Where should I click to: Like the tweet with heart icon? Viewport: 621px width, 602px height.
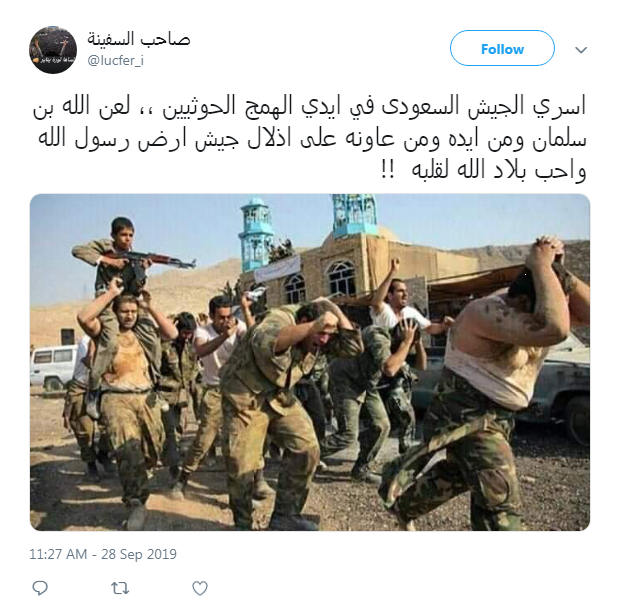tap(200, 588)
